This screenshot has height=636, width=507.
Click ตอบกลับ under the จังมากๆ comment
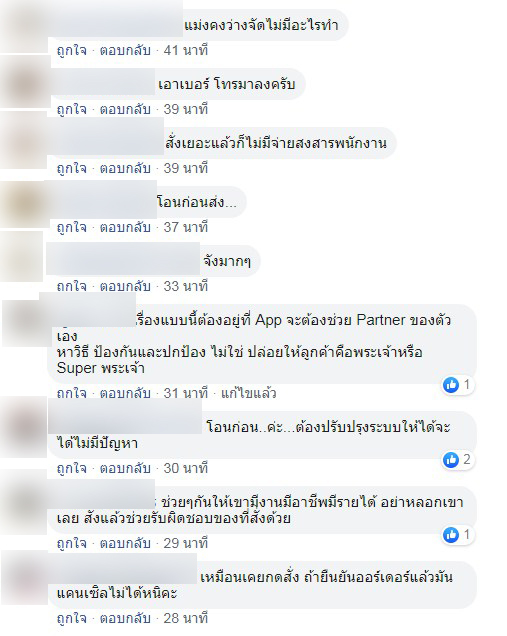(125, 286)
